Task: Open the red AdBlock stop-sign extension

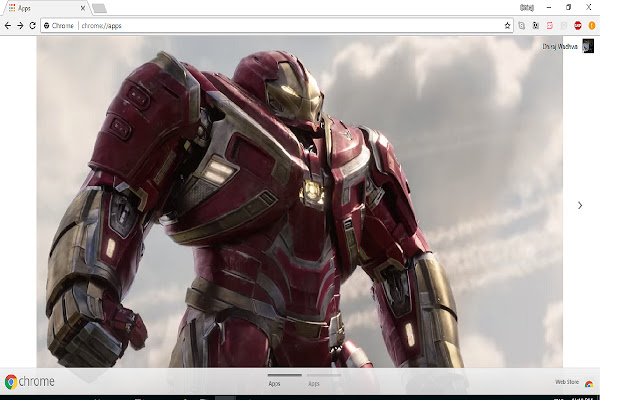Action: point(578,26)
